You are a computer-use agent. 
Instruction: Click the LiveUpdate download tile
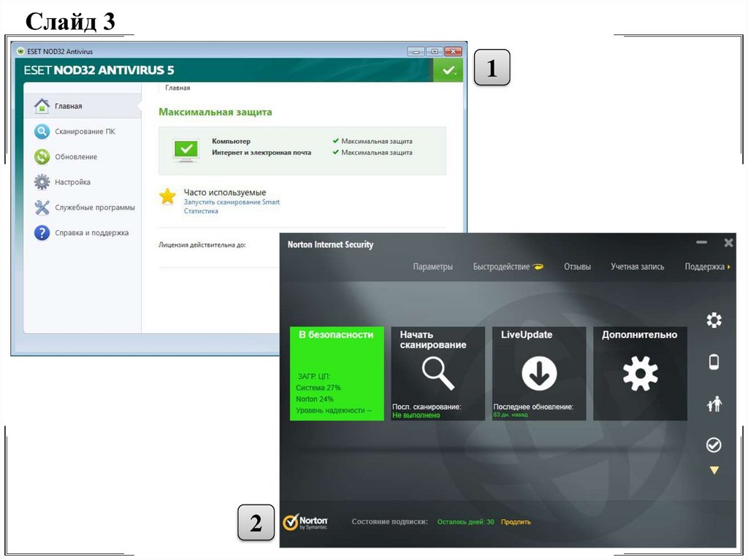tap(539, 373)
